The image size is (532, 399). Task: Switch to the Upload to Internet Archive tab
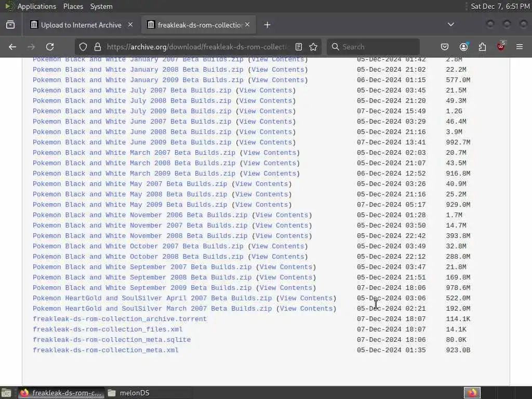(x=81, y=25)
